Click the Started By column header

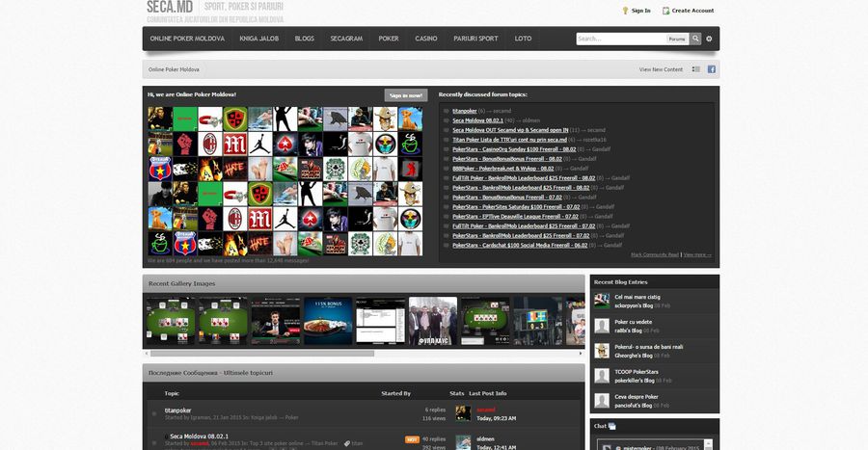coord(395,393)
